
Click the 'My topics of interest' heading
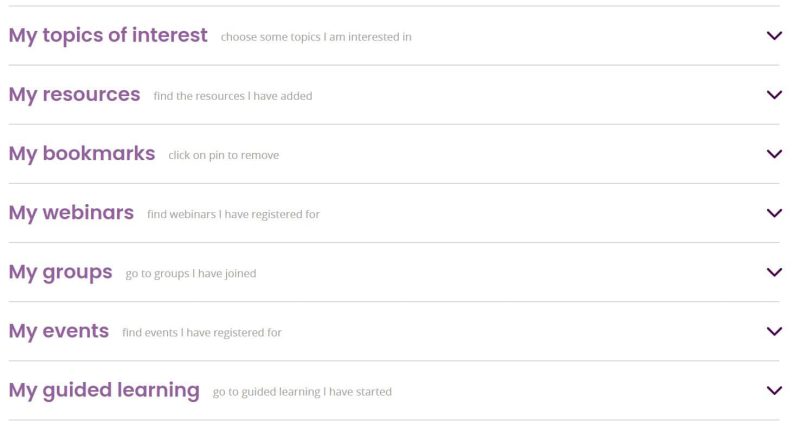pos(108,35)
